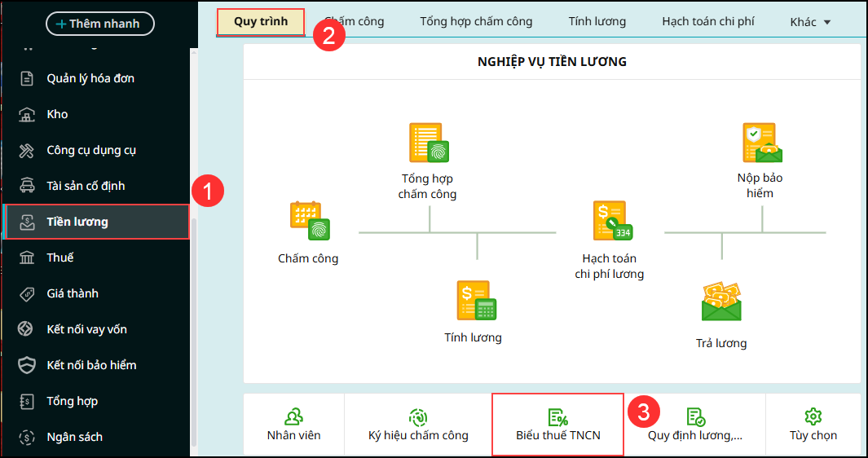Open Ký hiệu chấm công shortcut
This screenshot has width=868, height=458.
[418, 425]
